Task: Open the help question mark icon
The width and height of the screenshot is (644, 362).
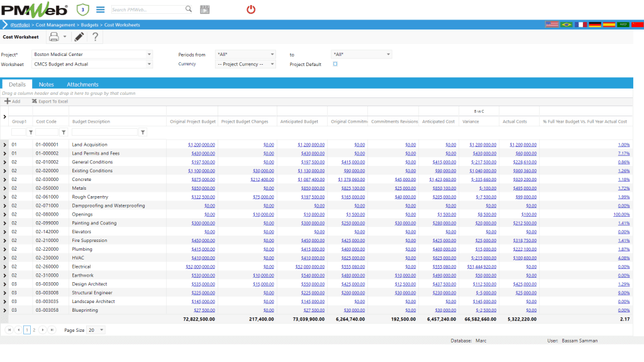Action: point(96,37)
